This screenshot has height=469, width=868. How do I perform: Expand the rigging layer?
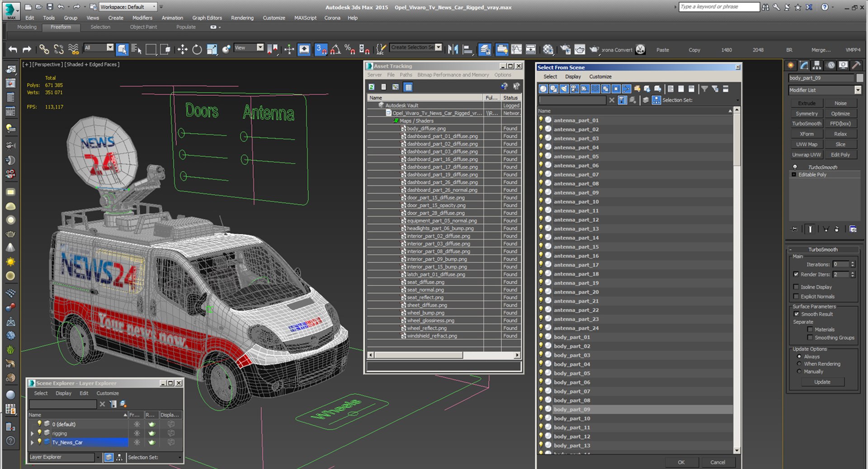[32, 433]
